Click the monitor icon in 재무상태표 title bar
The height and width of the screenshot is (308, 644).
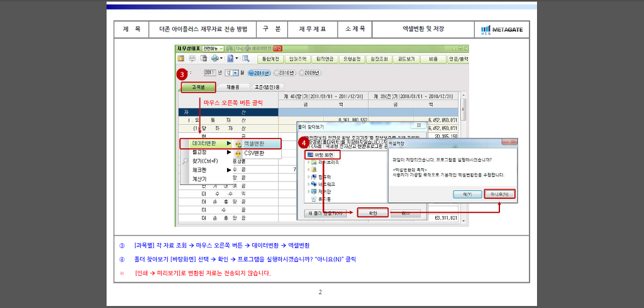[x=229, y=48]
